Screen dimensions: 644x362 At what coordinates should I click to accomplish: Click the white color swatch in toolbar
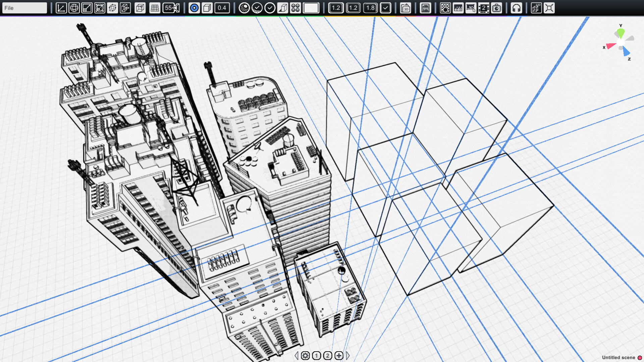click(311, 8)
